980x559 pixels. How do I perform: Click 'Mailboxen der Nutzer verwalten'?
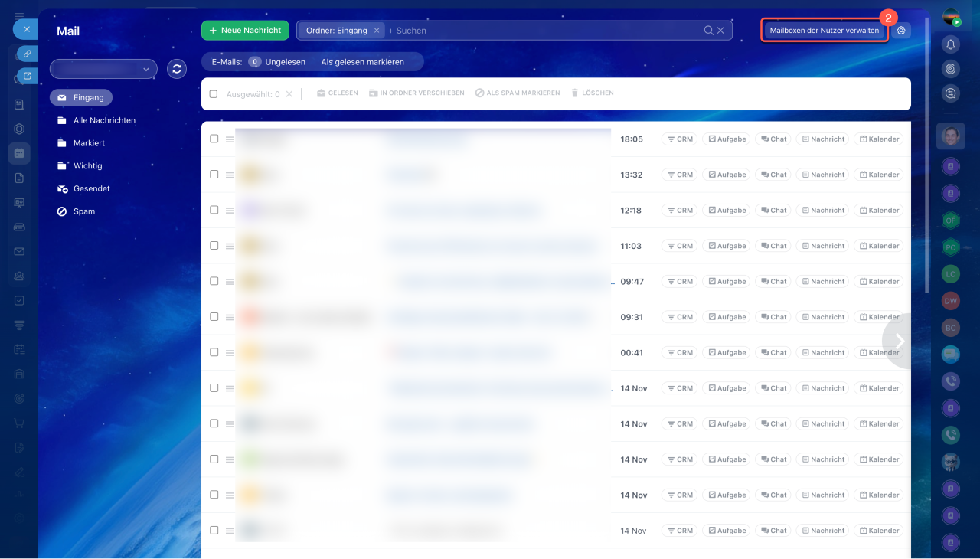coord(825,31)
